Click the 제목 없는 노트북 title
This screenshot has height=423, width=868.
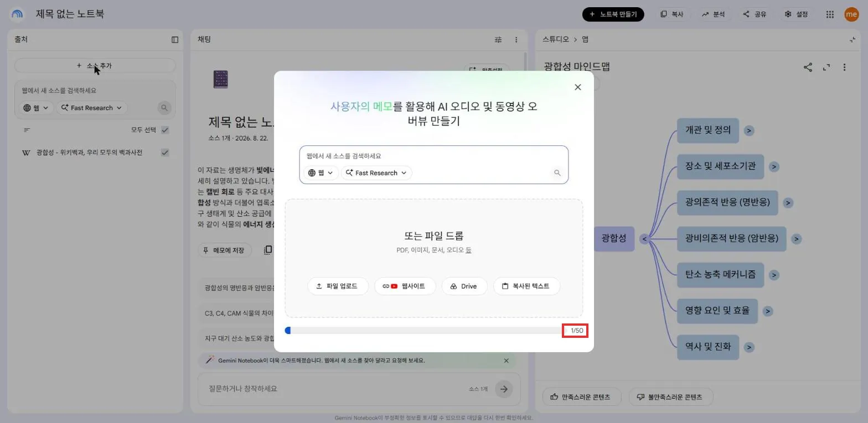coord(70,14)
